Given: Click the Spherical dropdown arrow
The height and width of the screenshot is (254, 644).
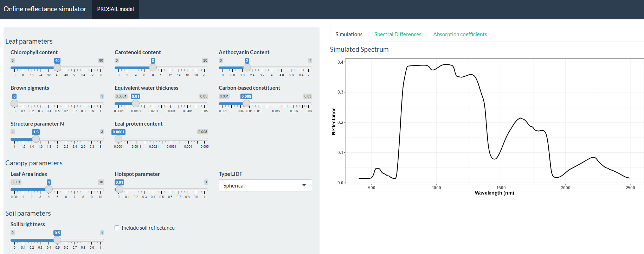Looking at the screenshot, I should [304, 185].
